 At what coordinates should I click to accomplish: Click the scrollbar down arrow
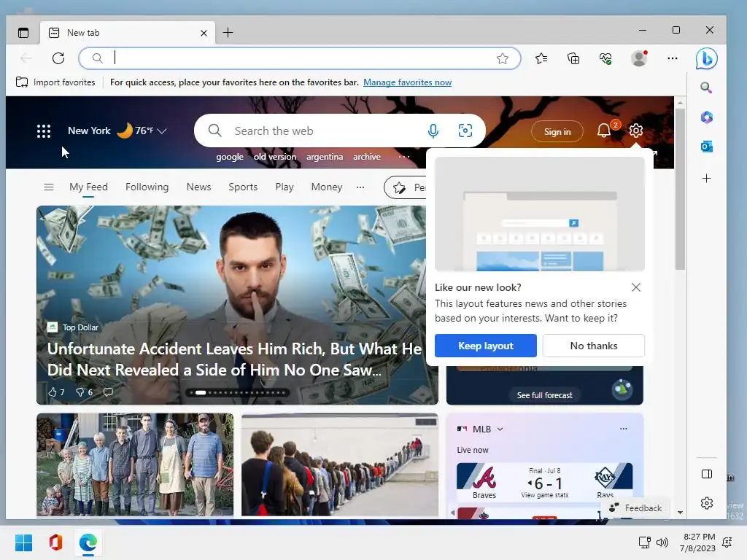click(681, 513)
